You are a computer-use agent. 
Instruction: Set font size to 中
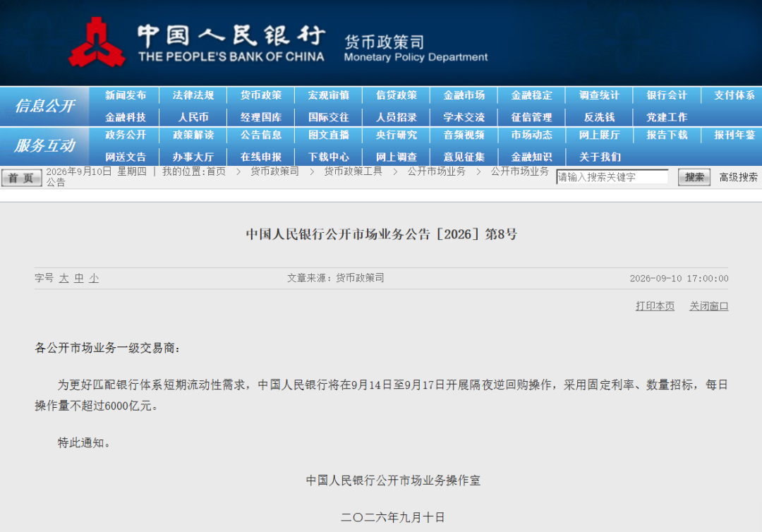coord(79,279)
